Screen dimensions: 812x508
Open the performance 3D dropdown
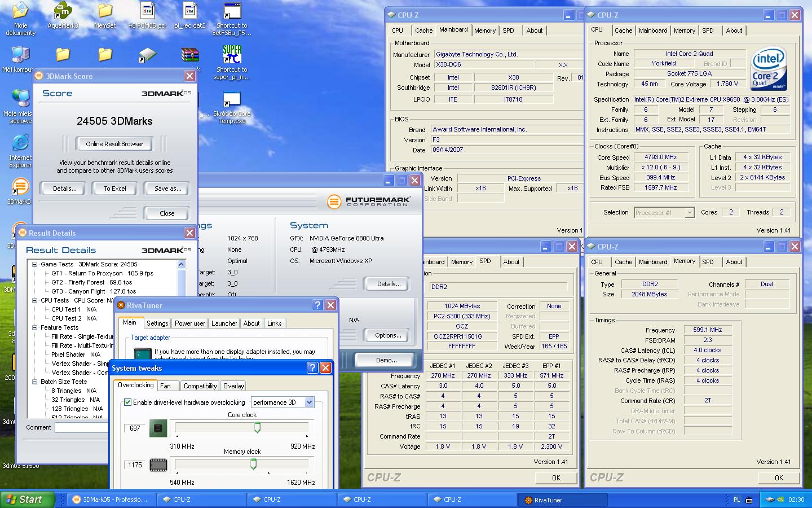tap(309, 402)
